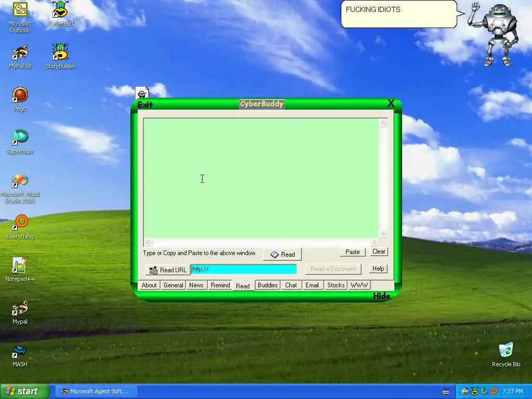Click the Everything search tray icon
This screenshot has width=532, height=399.
tap(494, 391)
